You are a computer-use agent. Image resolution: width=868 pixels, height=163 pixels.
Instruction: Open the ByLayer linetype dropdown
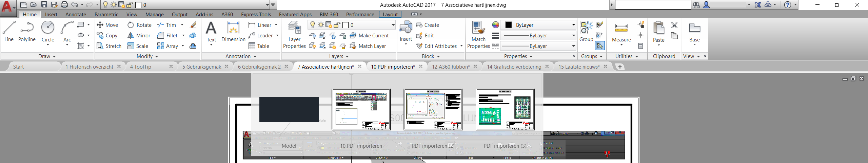tap(573, 46)
